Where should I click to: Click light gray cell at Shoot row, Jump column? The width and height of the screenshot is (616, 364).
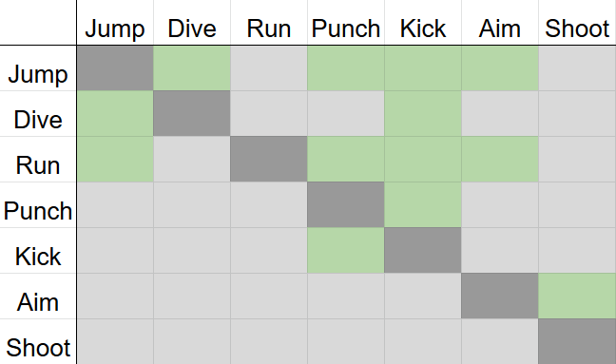[115, 341]
